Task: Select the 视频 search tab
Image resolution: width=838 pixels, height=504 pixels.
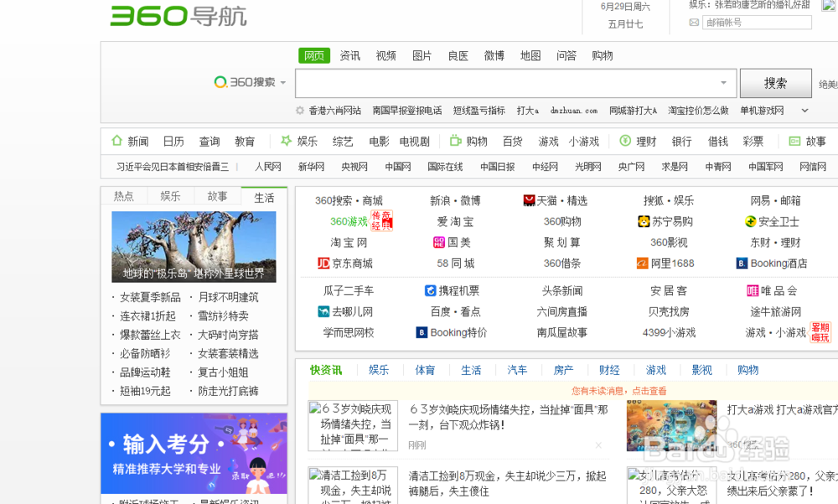Action: tap(385, 55)
